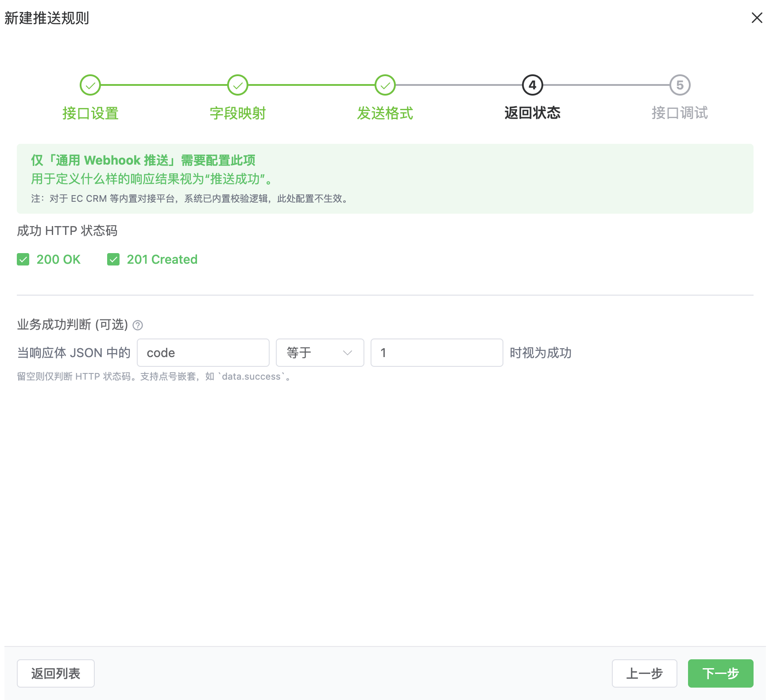781x700 pixels.
Task: Click the 下一步 button
Action: click(720, 673)
